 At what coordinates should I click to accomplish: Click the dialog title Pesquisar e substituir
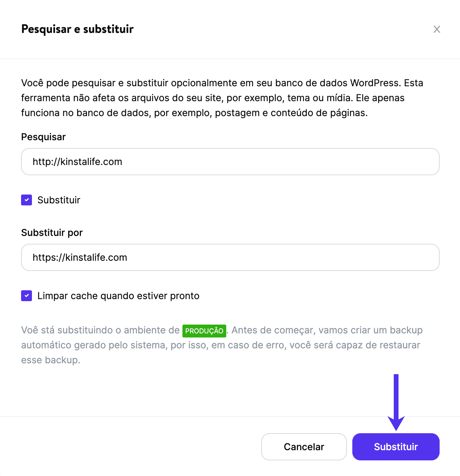pyautogui.click(x=77, y=29)
